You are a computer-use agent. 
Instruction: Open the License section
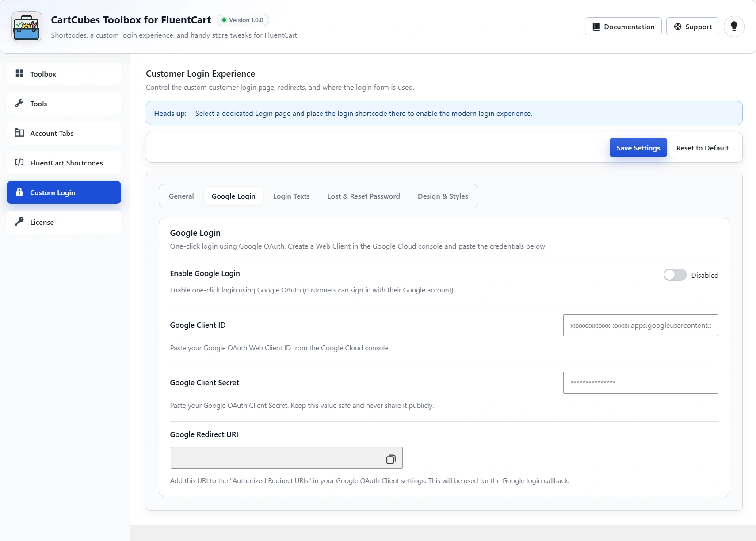pos(64,222)
